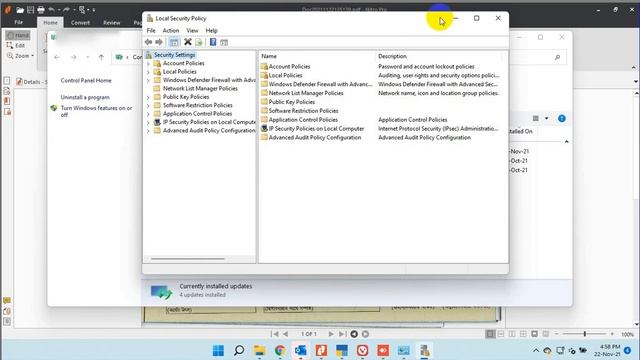Click the Export List toolbar icon
The width and height of the screenshot is (640, 360).
199,42
